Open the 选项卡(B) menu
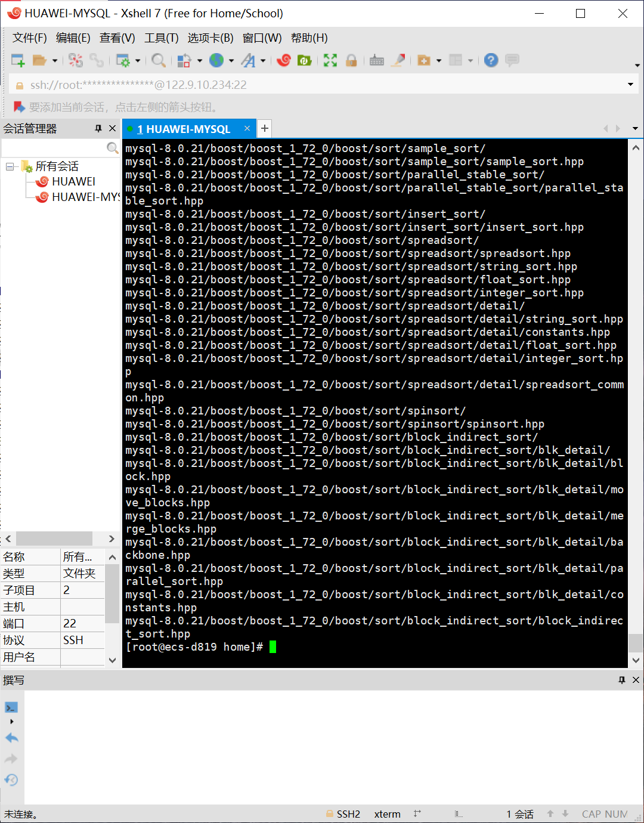This screenshot has width=644, height=823. click(210, 38)
